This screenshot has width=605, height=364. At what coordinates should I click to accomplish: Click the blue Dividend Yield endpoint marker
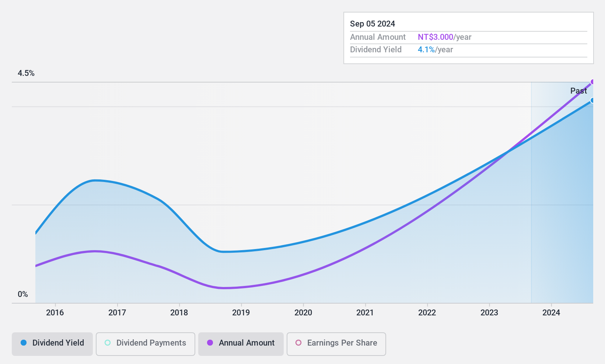click(592, 100)
